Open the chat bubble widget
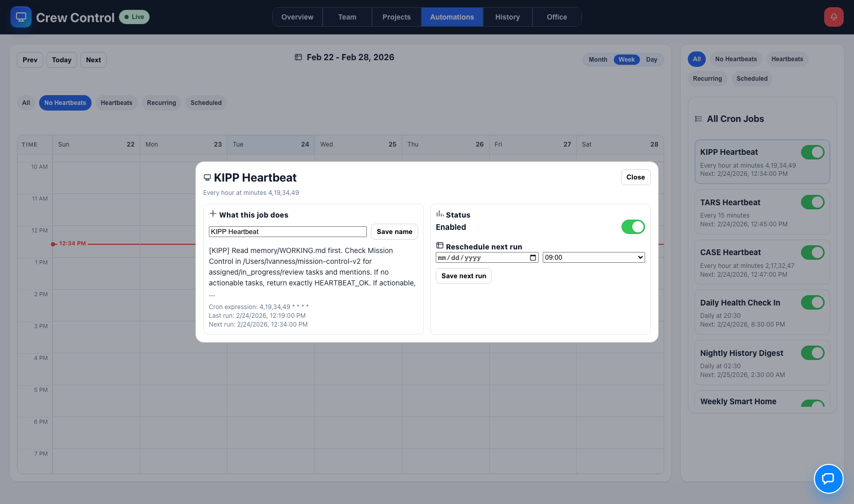The height and width of the screenshot is (504, 854). 829,479
